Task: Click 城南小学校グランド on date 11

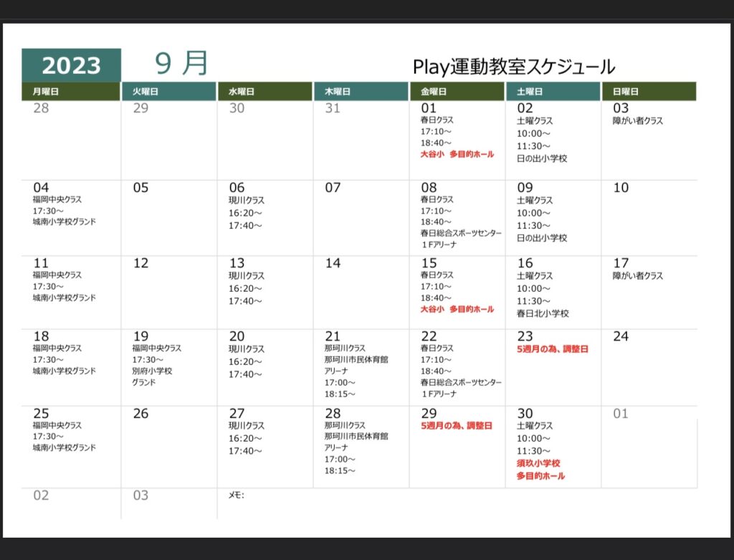Action: (64, 298)
